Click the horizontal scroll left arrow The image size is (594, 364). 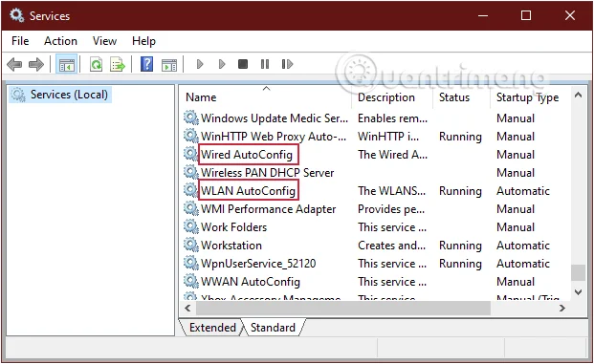click(187, 308)
